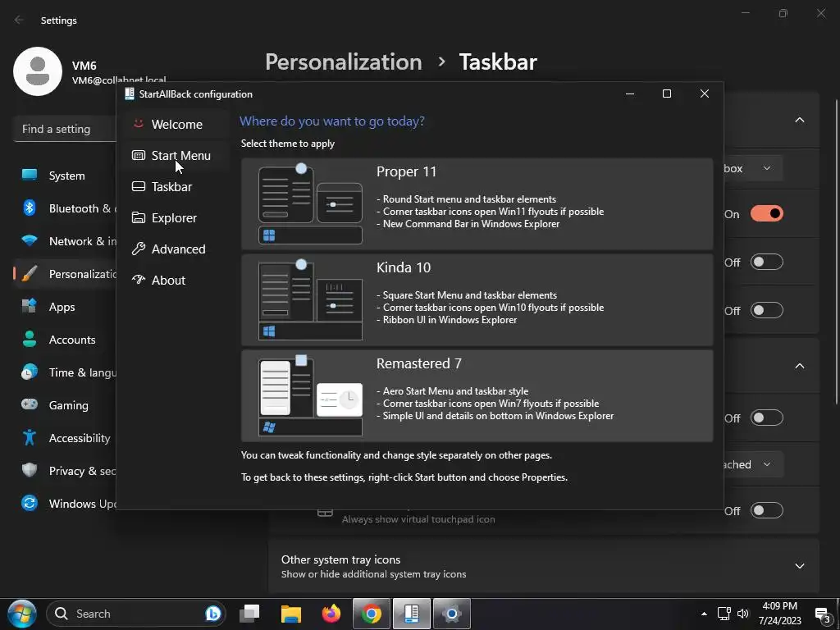Screen dimensions: 840x630
Task: Apply the Proper 11 theme
Action: 477,203
